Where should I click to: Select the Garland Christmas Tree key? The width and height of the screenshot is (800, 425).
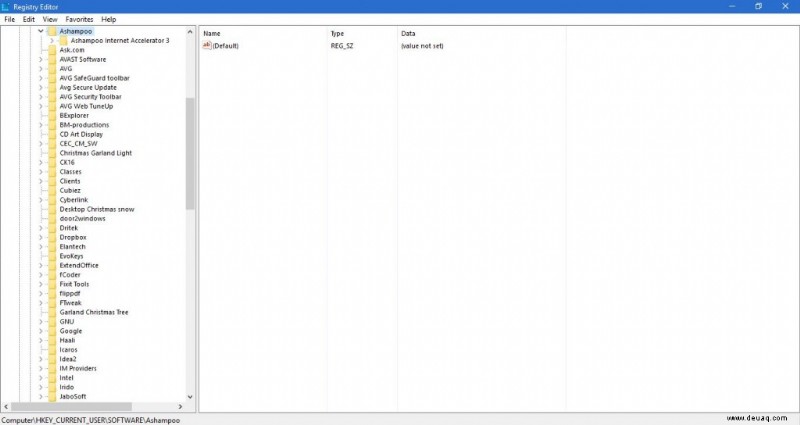tap(94, 312)
